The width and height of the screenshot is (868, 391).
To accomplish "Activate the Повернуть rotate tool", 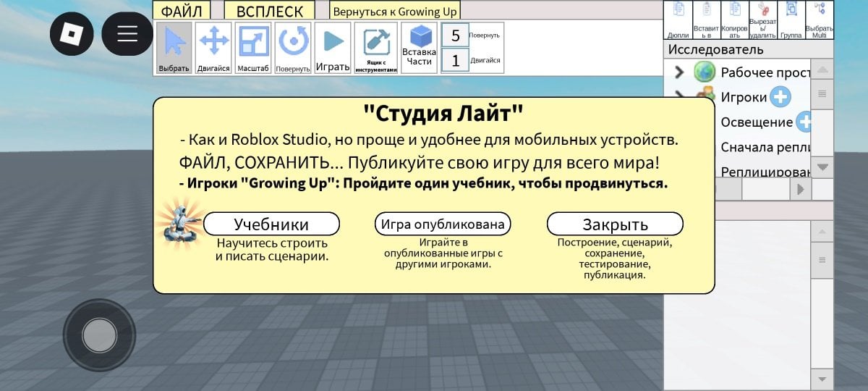I will tap(293, 48).
